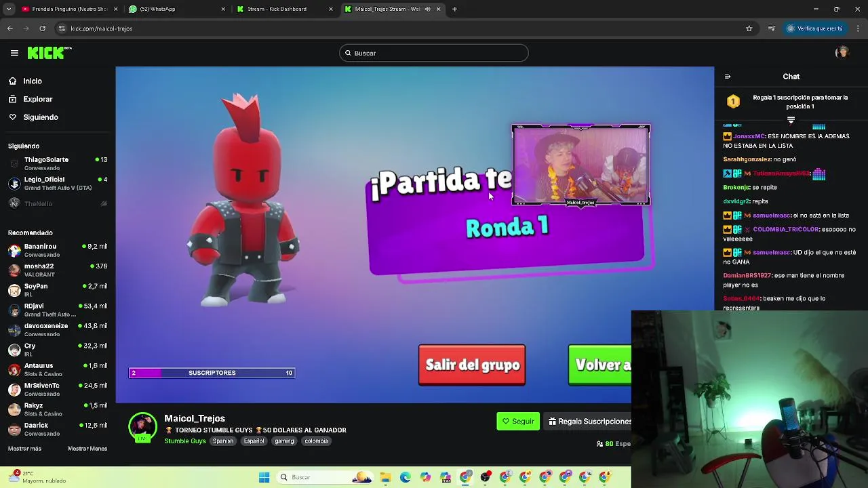Click Antaurus avatar icon
The height and width of the screenshot is (488, 868).
click(x=14, y=370)
